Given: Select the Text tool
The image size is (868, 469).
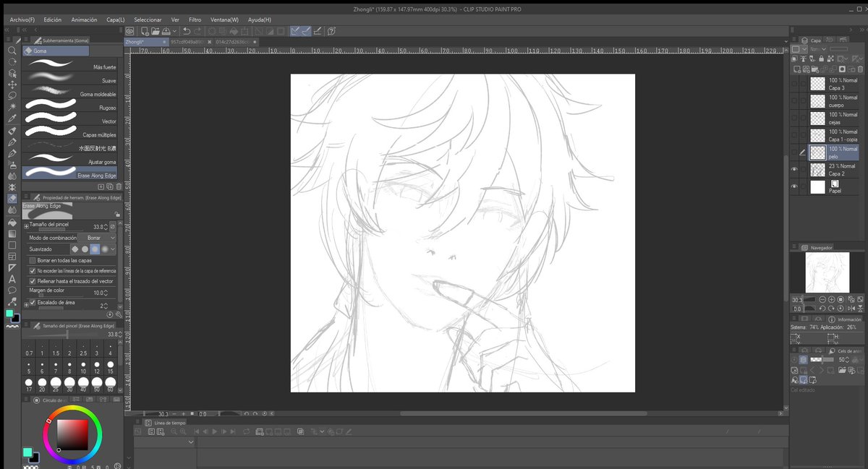Looking at the screenshot, I should pyautogui.click(x=12, y=279).
